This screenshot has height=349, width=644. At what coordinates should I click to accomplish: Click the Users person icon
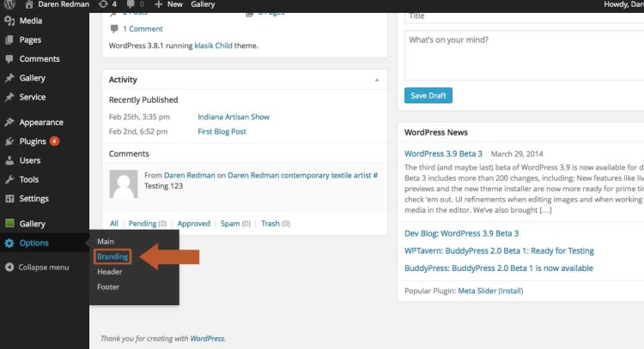pyautogui.click(x=9, y=160)
